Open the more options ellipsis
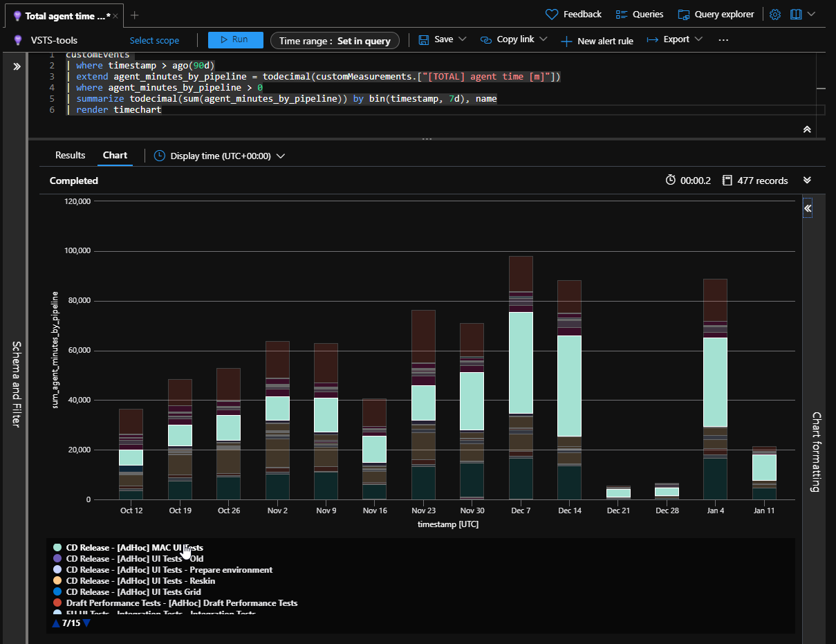The height and width of the screenshot is (644, 836). [723, 40]
